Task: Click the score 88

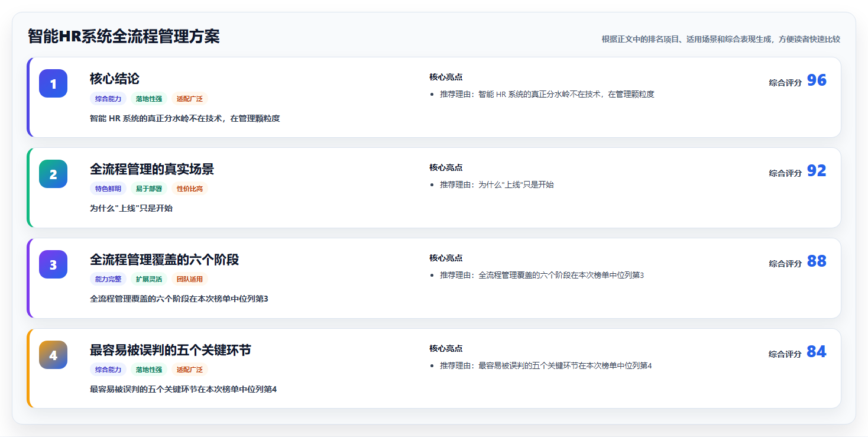Action: coord(817,261)
